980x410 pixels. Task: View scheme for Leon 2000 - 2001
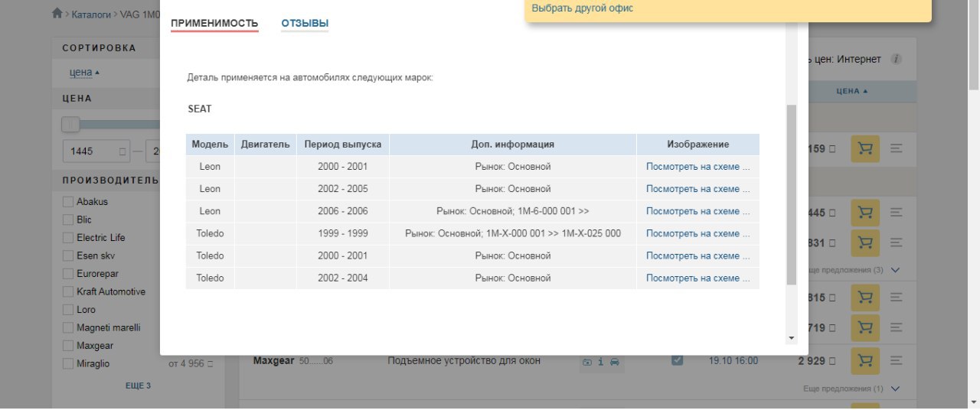[x=697, y=167]
